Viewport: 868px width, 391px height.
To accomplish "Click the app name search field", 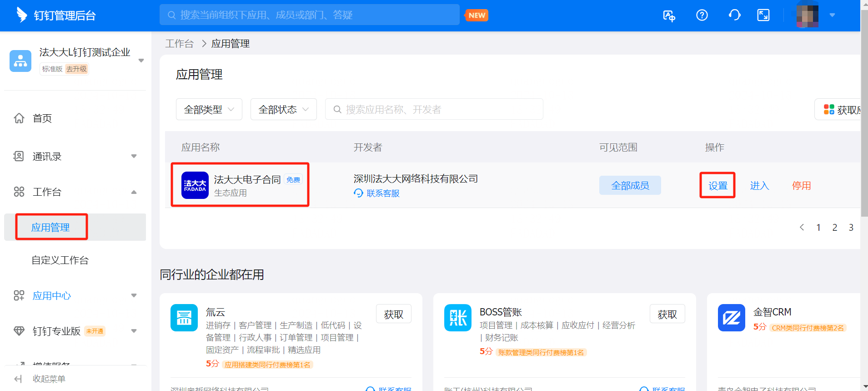I will (x=434, y=109).
